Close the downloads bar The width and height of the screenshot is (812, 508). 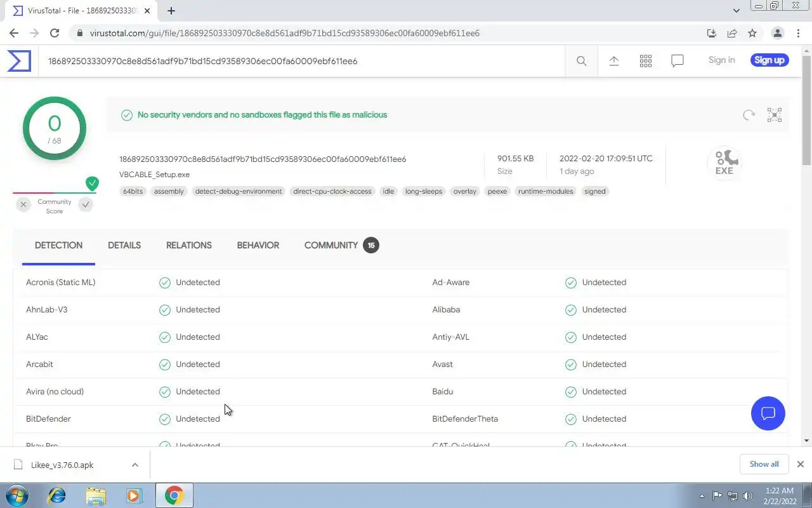[800, 464]
